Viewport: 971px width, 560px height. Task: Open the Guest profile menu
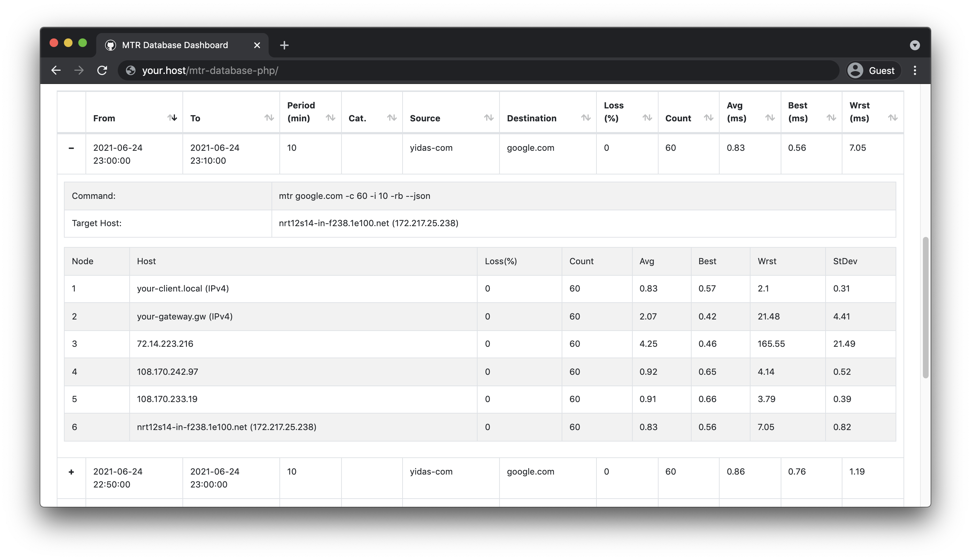[x=873, y=70]
